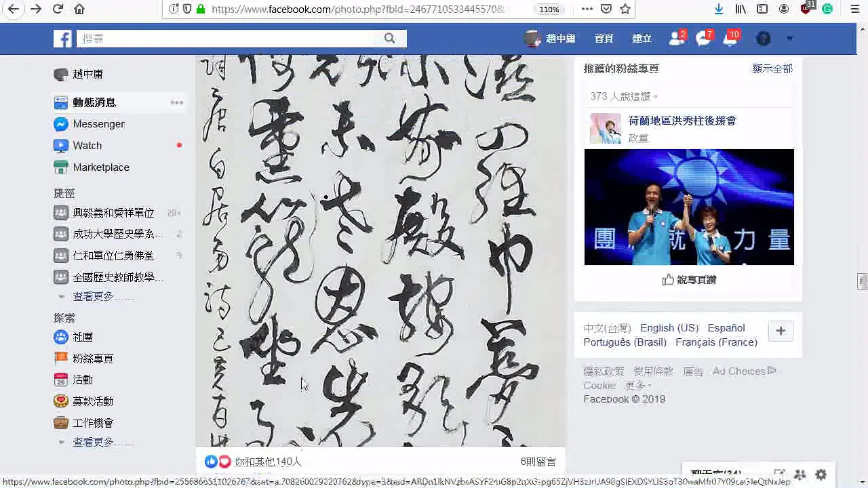Select 建立 in top navigation
868x488 pixels.
point(642,39)
